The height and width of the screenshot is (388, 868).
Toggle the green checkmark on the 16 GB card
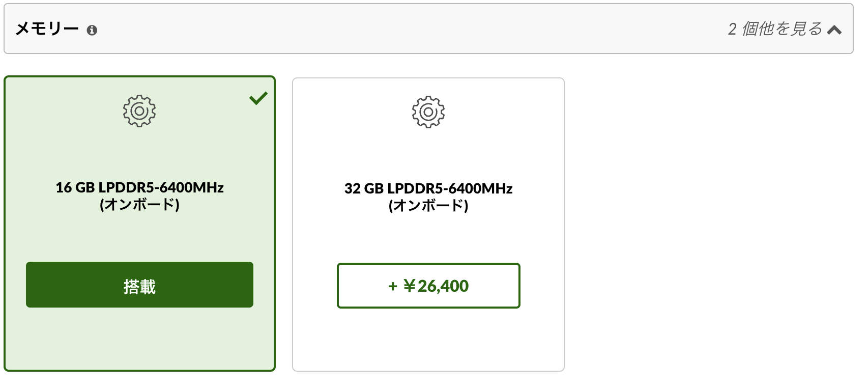coord(258,98)
